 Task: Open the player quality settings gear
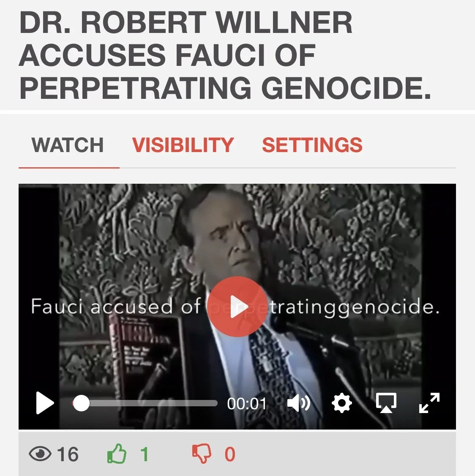(x=342, y=403)
